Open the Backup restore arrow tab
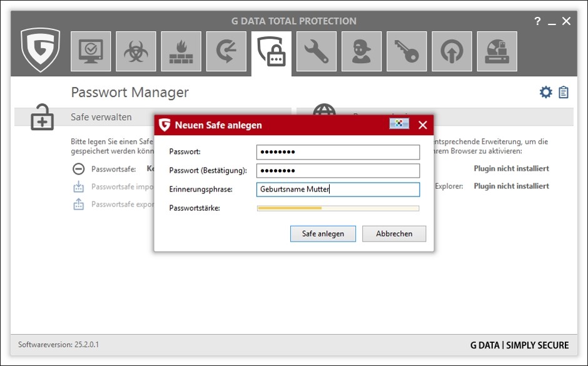Screen dimensions: 588x366 pyautogui.click(x=226, y=51)
